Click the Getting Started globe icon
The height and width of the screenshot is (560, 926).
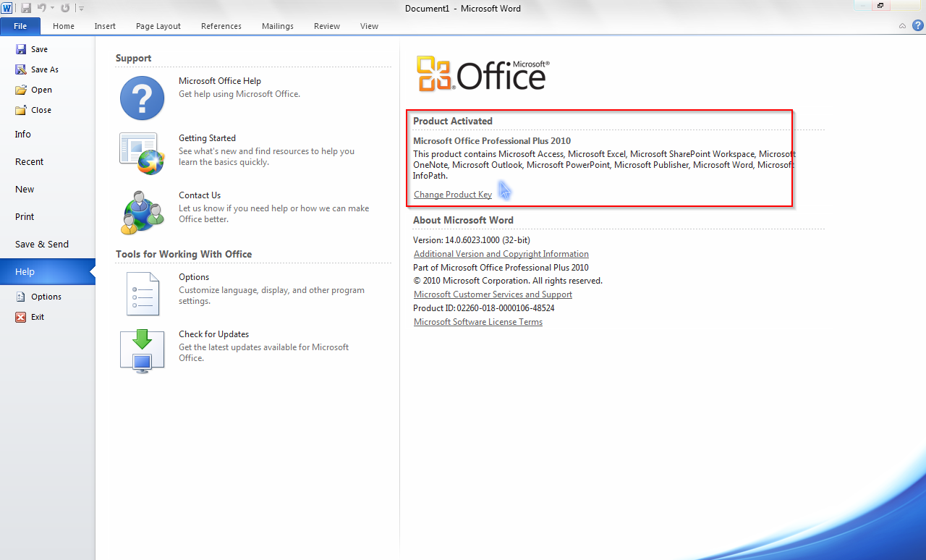(142, 153)
